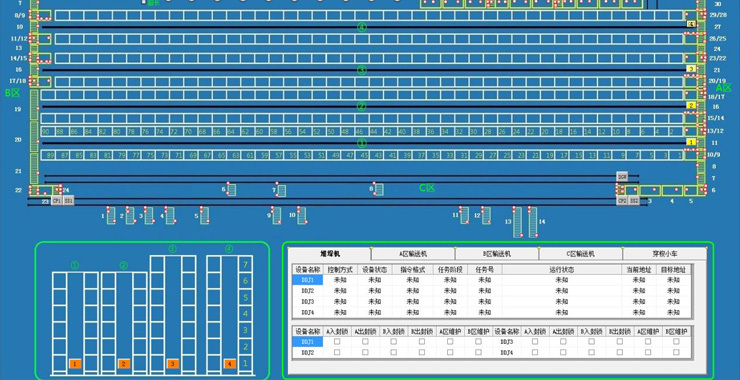The image size is (740, 380).
Task: Select yellow stacker crane 1 marker
Action: (691, 142)
